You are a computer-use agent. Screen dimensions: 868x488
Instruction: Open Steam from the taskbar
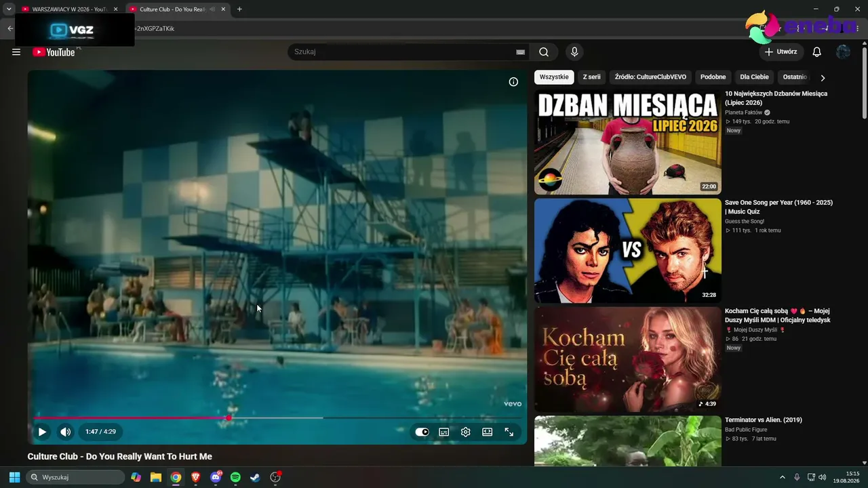click(255, 477)
